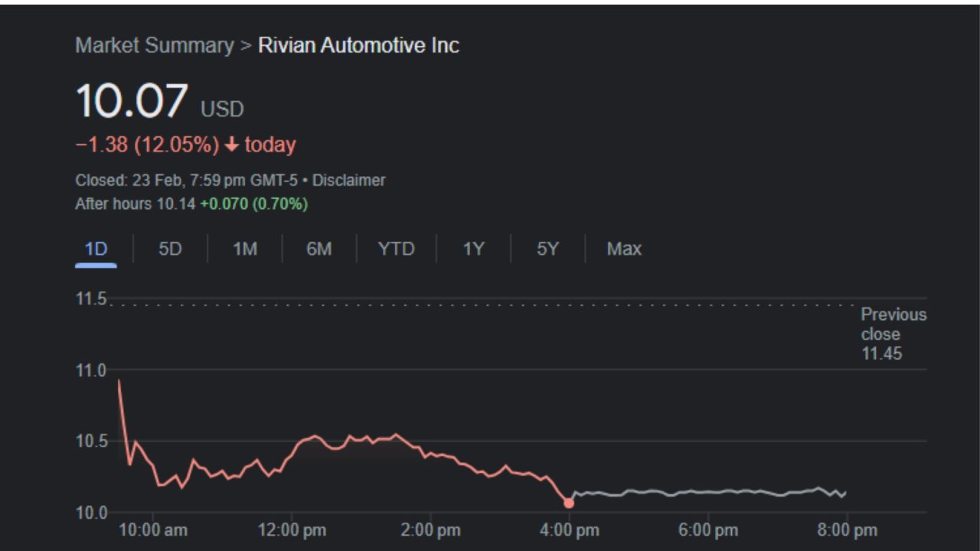Click the +0.070 (0.70%) after-hours change

click(x=254, y=204)
